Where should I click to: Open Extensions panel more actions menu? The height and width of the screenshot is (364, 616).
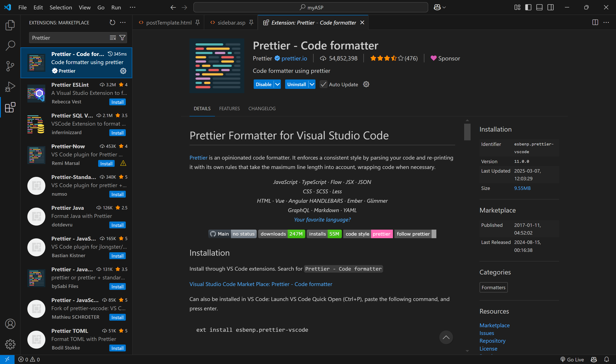(x=123, y=23)
